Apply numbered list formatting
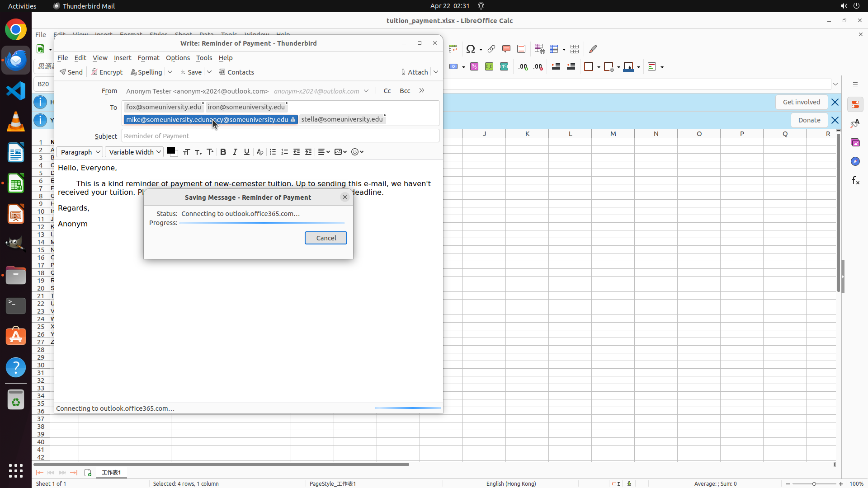Viewport: 868px width, 488px height. (284, 152)
